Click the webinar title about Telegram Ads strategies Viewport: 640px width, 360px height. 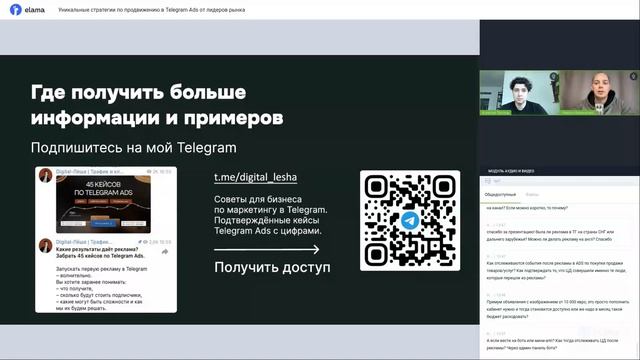pyautogui.click(x=151, y=10)
